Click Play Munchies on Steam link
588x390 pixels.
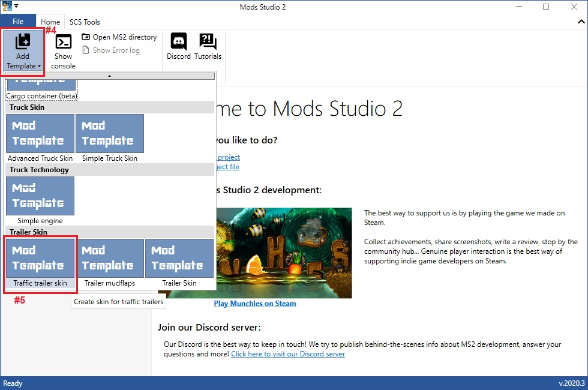coord(255,304)
